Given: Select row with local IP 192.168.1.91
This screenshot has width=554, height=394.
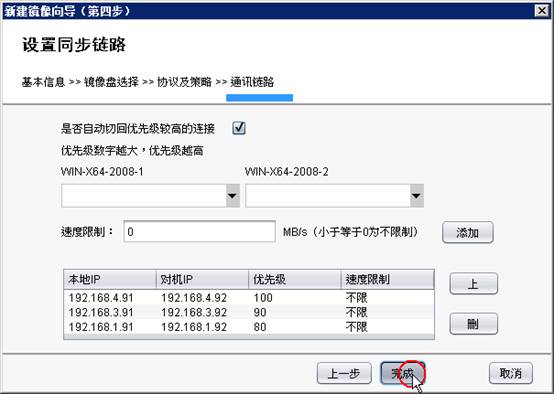Looking at the screenshot, I should click(249, 327).
